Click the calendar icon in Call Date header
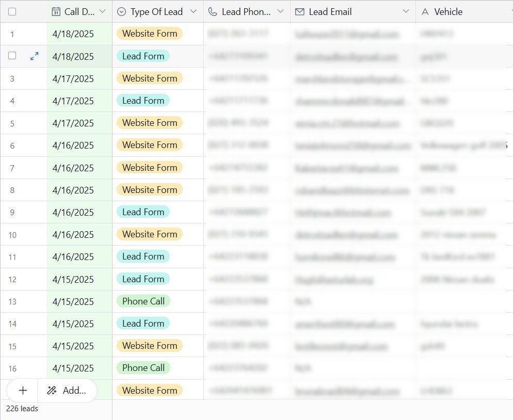Image resolution: width=513 pixels, height=420 pixels. point(56,11)
